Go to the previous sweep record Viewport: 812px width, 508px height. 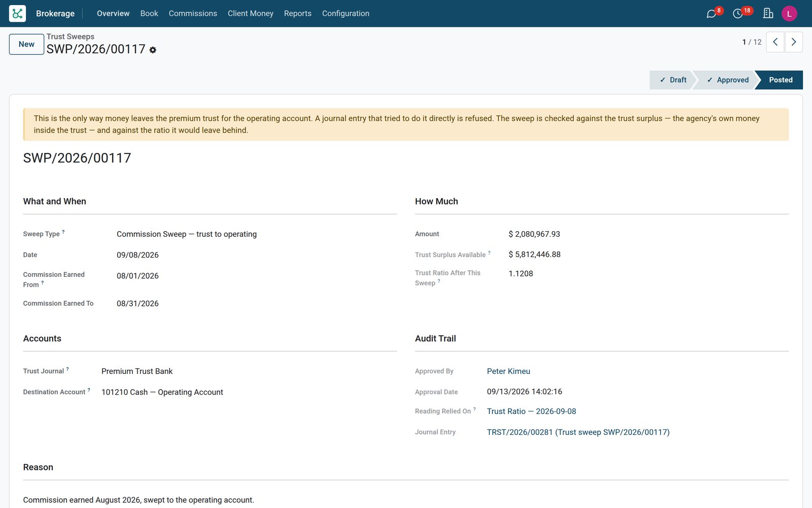click(x=775, y=42)
